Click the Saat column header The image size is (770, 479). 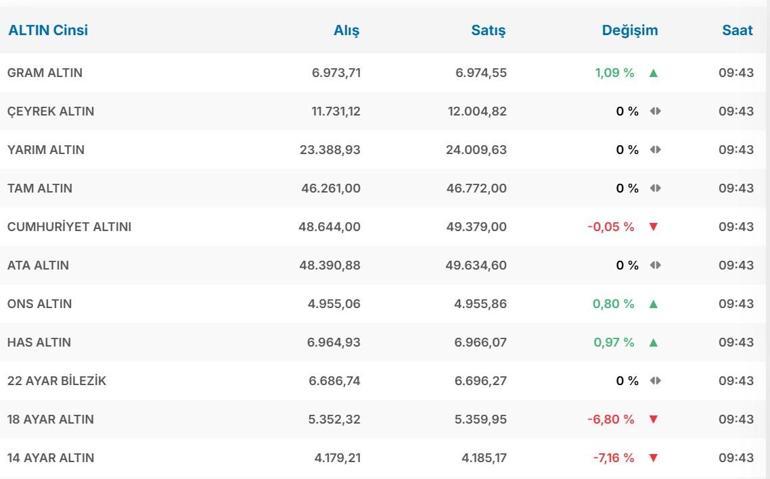pyautogui.click(x=737, y=30)
